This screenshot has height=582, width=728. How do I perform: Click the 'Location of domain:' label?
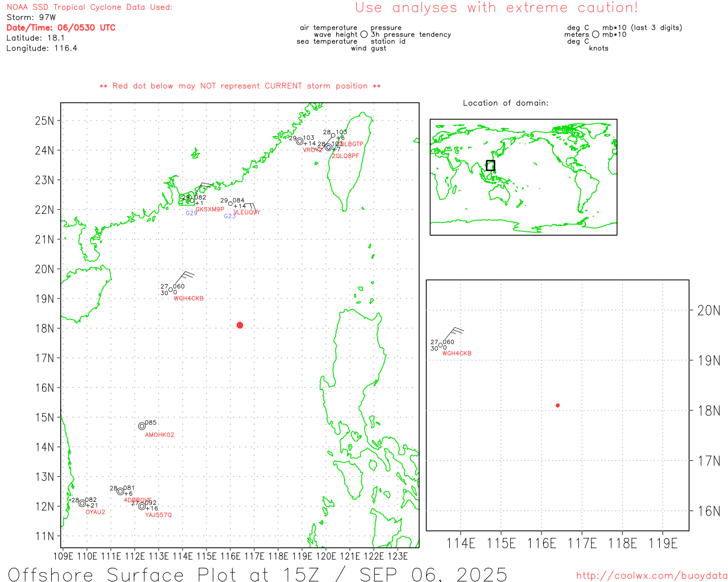506,103
